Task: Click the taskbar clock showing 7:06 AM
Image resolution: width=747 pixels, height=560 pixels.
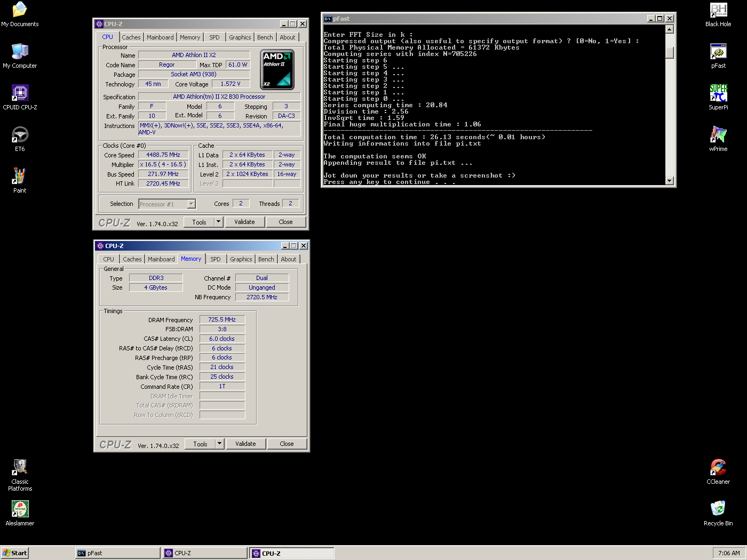Action: click(x=729, y=553)
